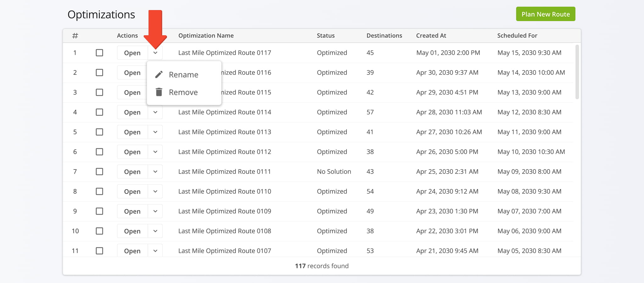The height and width of the screenshot is (283, 644).
Task: Select the checkbox in row 4
Action: [x=99, y=112]
